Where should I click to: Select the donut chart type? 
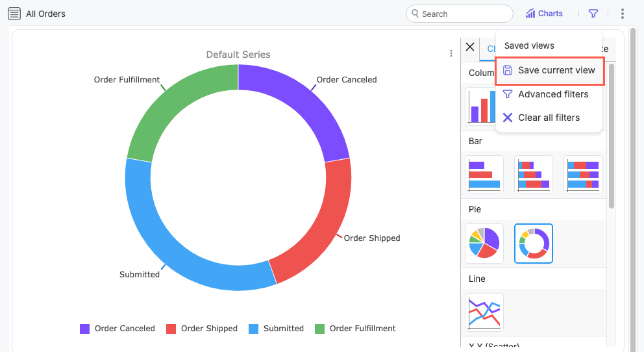pos(533,244)
